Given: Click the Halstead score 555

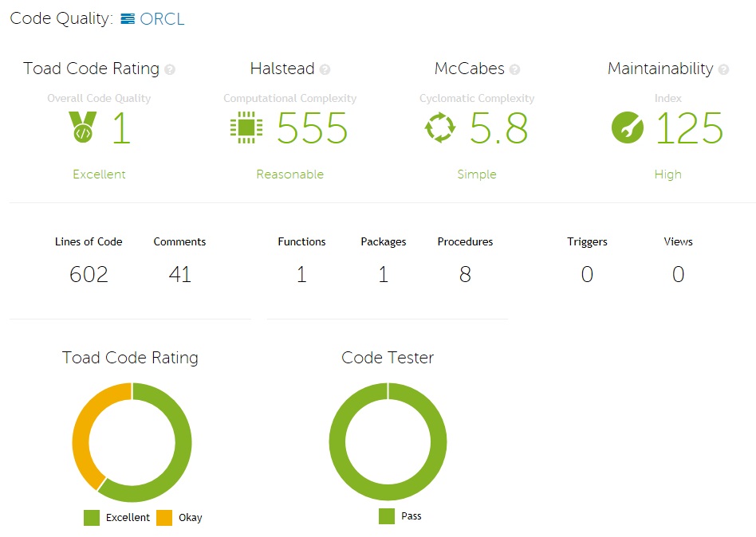Looking at the screenshot, I should 312,129.
